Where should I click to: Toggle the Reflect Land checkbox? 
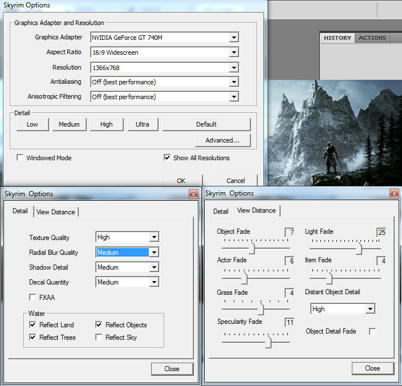(x=33, y=324)
